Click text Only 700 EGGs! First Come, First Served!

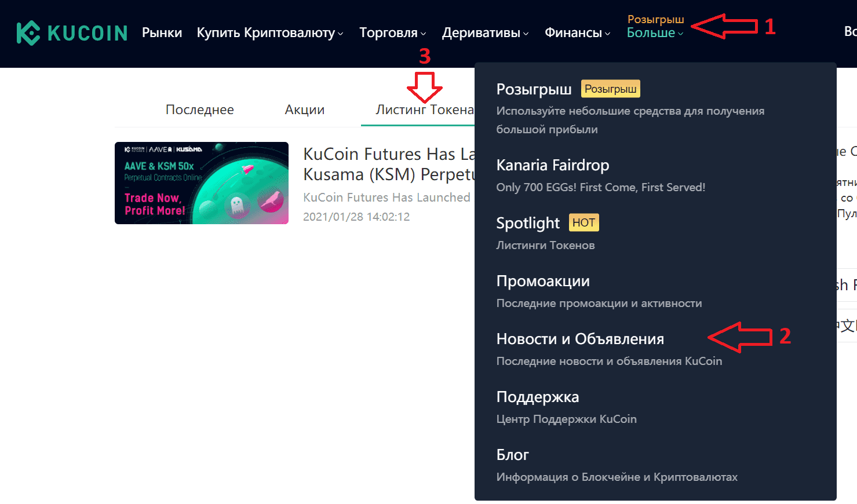point(601,187)
